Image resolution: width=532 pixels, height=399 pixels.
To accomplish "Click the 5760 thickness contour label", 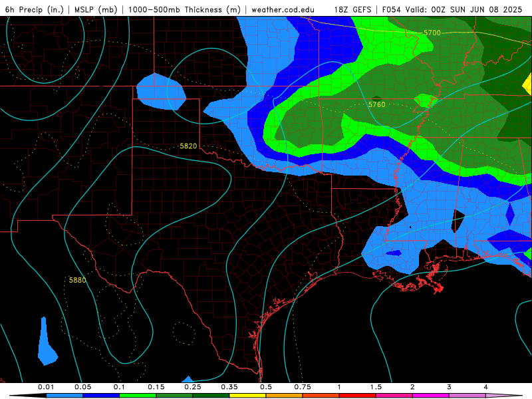I will pos(377,104).
